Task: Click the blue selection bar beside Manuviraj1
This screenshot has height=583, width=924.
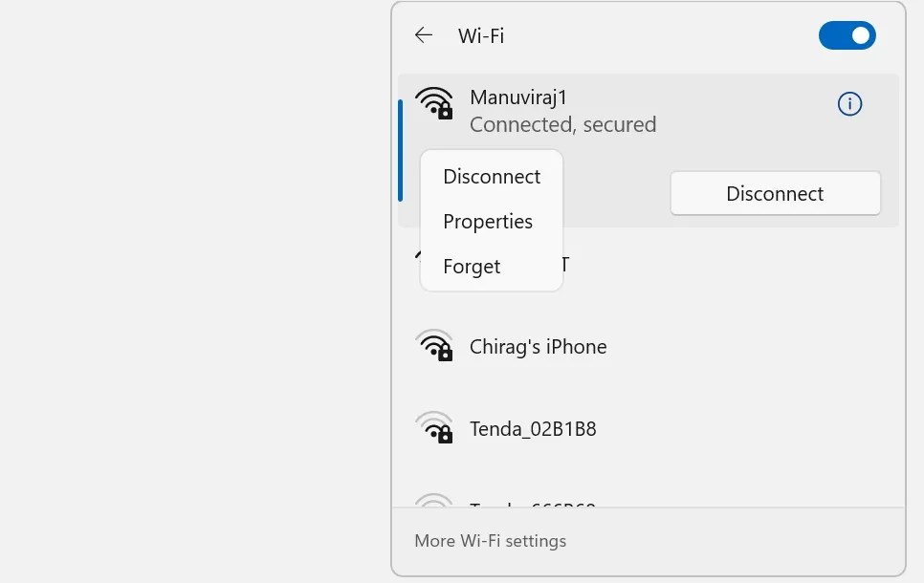Action: click(x=400, y=143)
